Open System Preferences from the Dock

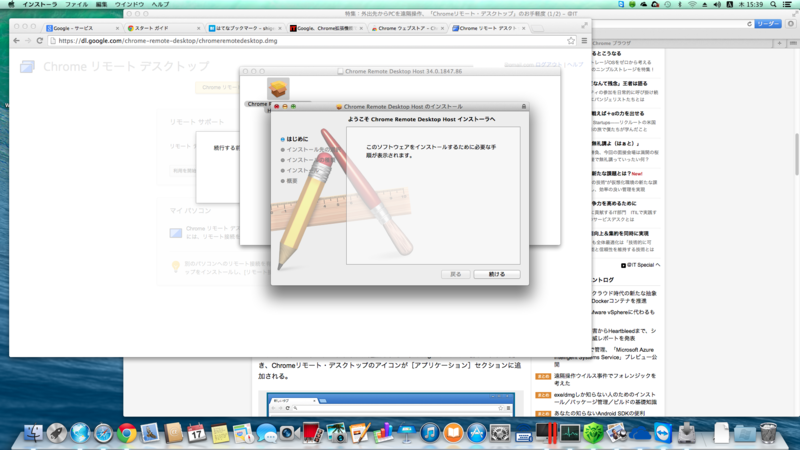pos(500,433)
